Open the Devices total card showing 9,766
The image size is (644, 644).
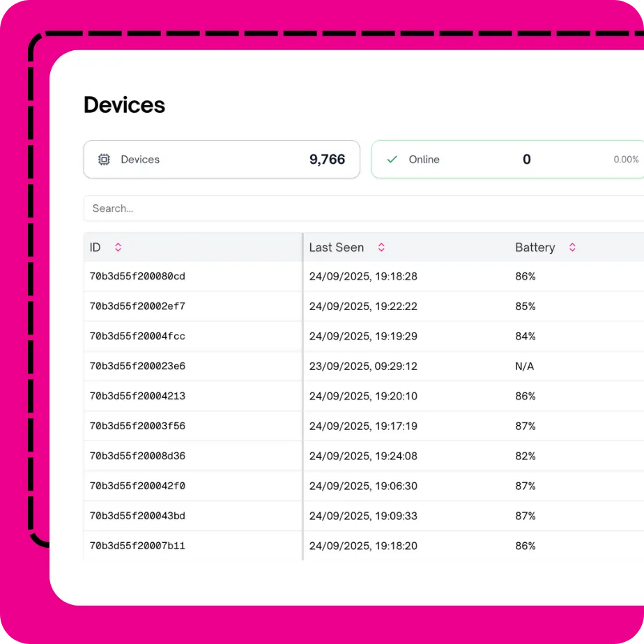coord(222,160)
